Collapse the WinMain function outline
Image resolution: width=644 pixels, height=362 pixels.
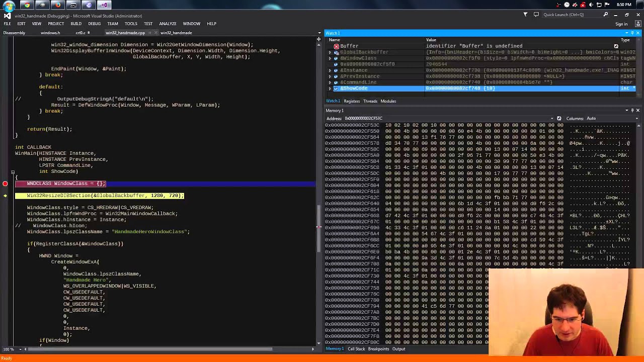click(13, 172)
